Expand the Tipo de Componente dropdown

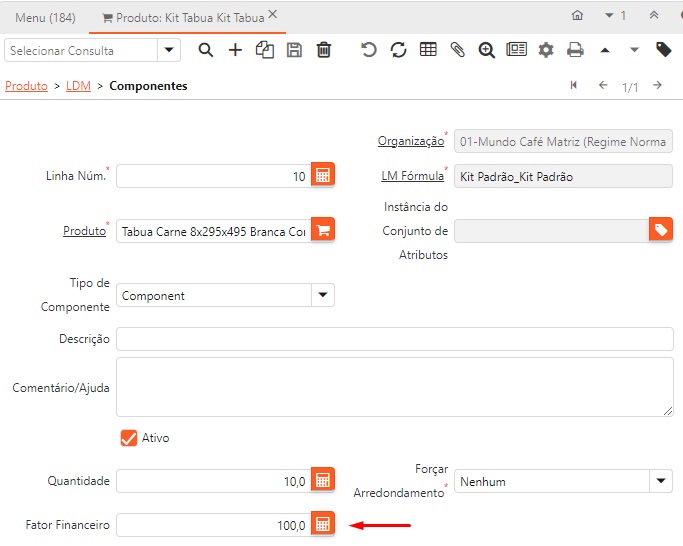322,295
